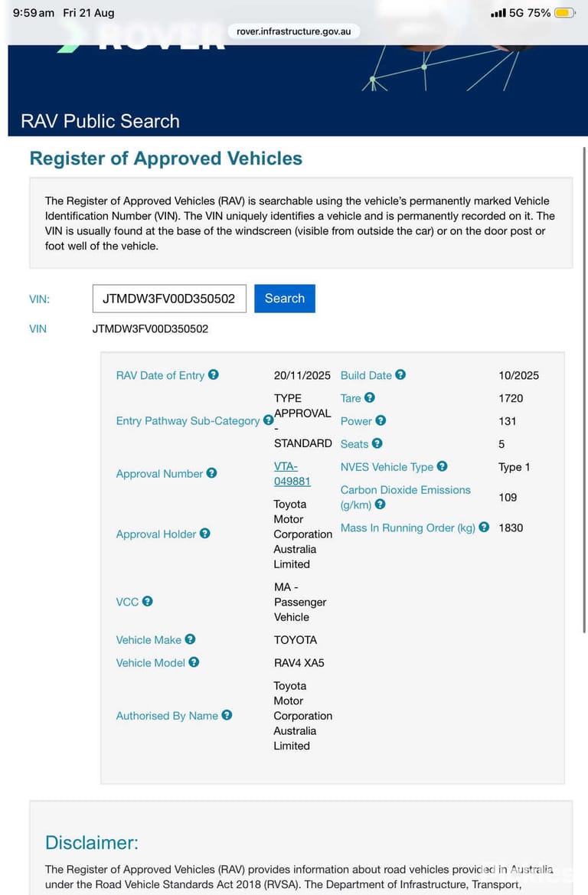Viewport: 588px width, 895px height.
Task: Tap the 5G signal strength indicator
Action: [507, 12]
